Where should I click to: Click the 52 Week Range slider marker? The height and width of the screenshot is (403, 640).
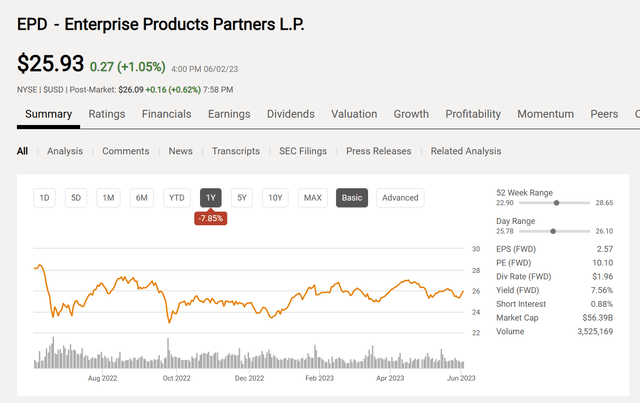(556, 203)
